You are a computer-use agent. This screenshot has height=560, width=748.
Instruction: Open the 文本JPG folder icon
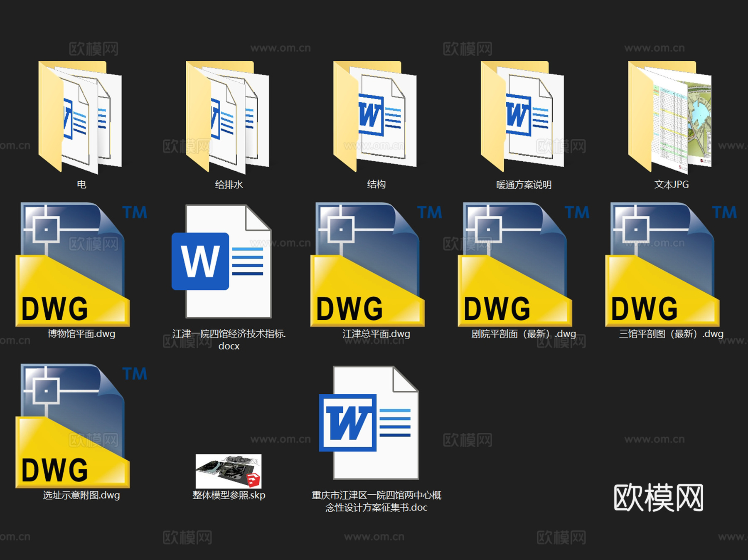coord(670,117)
